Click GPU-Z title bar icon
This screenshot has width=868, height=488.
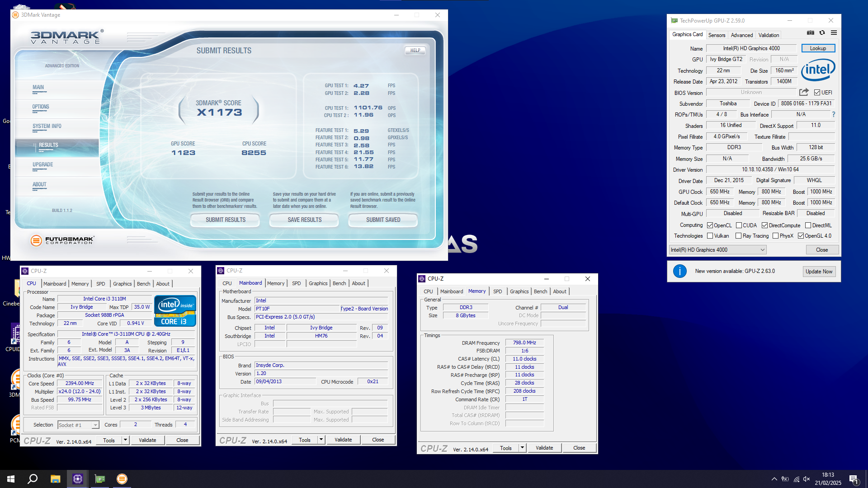point(675,21)
